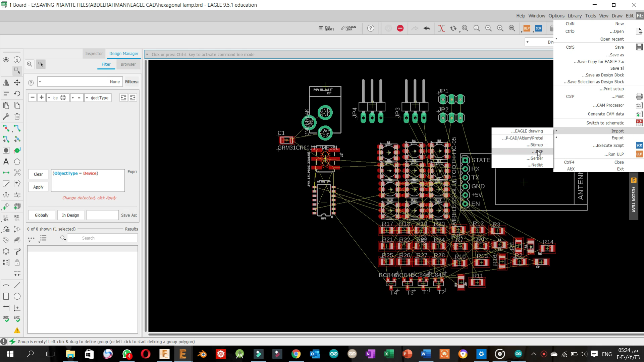Switch to the Browser tab
The height and width of the screenshot is (362, 644).
128,64
